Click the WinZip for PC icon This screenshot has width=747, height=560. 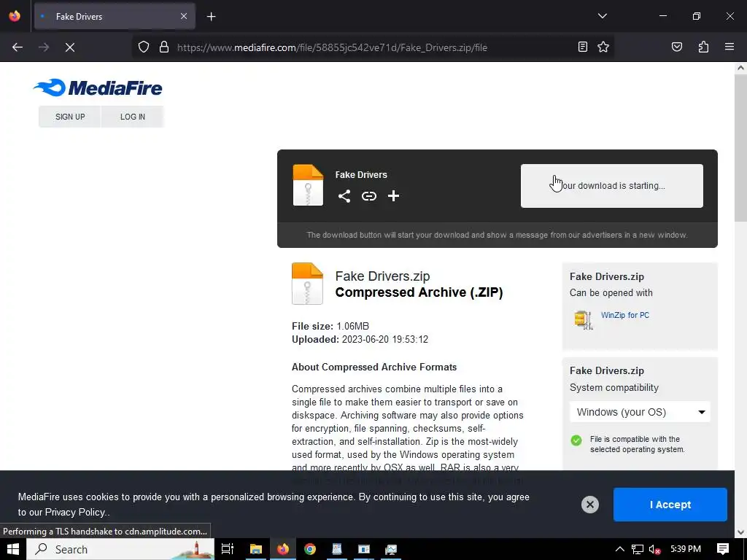point(583,319)
